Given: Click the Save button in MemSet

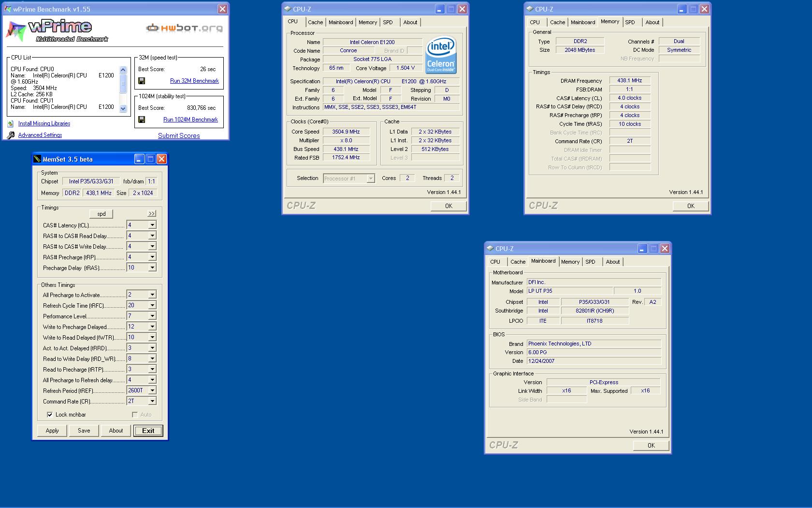Looking at the screenshot, I should click(x=84, y=431).
